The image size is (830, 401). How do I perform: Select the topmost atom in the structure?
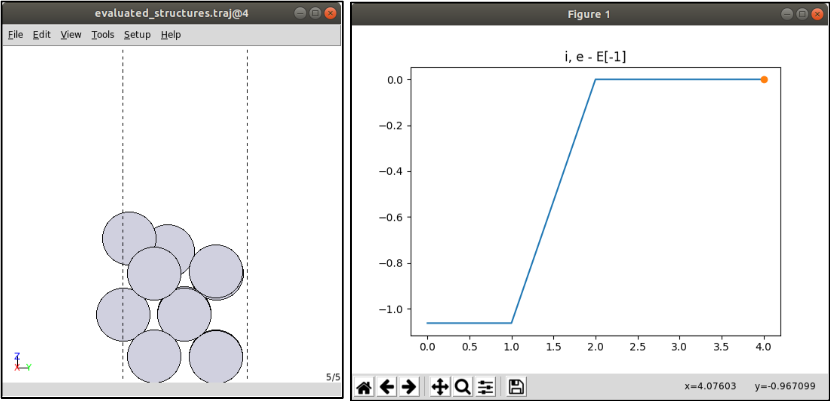(x=129, y=238)
